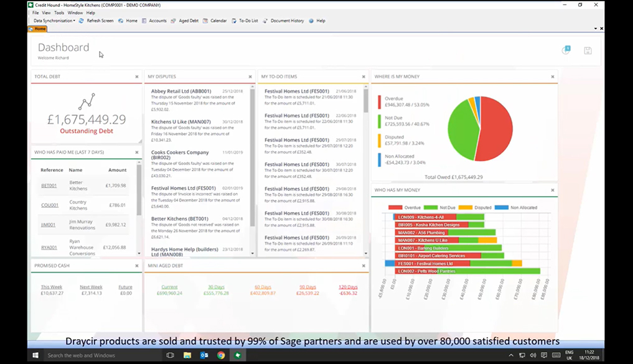Open the File menu
Screen dimensions: 633x364
(x=35, y=13)
